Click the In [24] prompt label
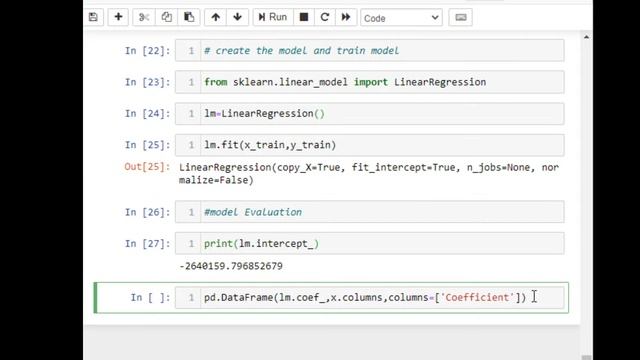 (x=147, y=113)
